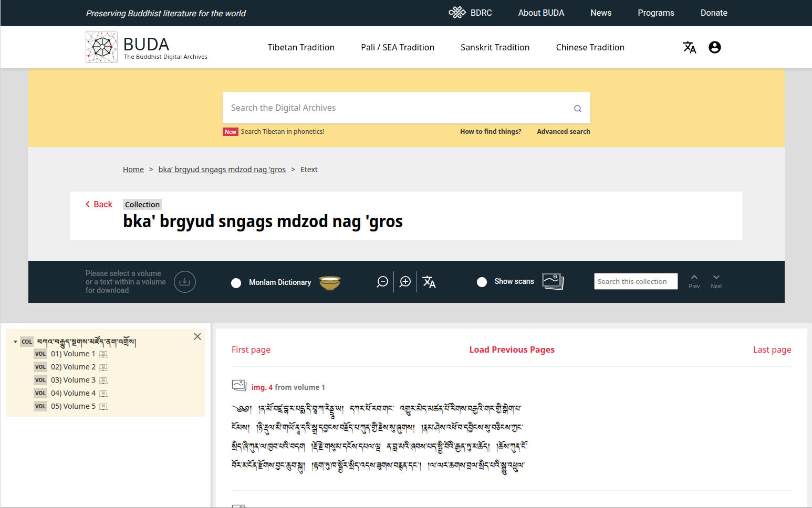Enable the Monlam Dictionary toggle
Screen dimensions: 812x508
236,282
